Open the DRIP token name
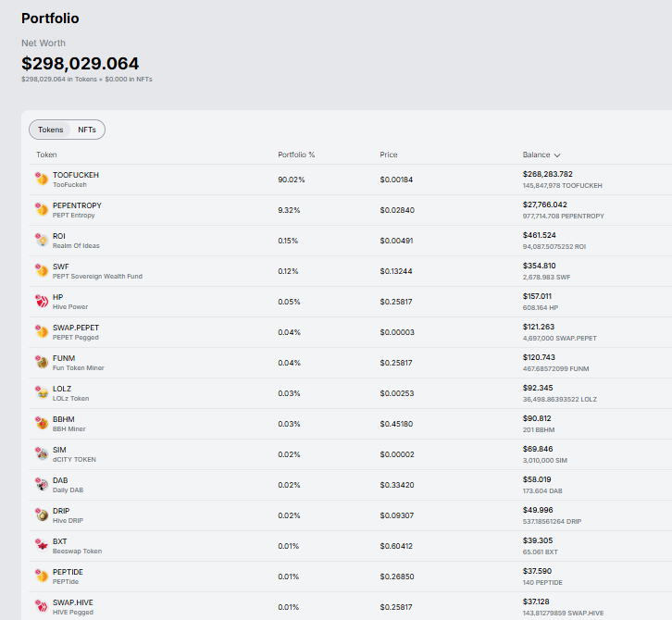Viewport: 672px width, 620px height. pyautogui.click(x=61, y=511)
